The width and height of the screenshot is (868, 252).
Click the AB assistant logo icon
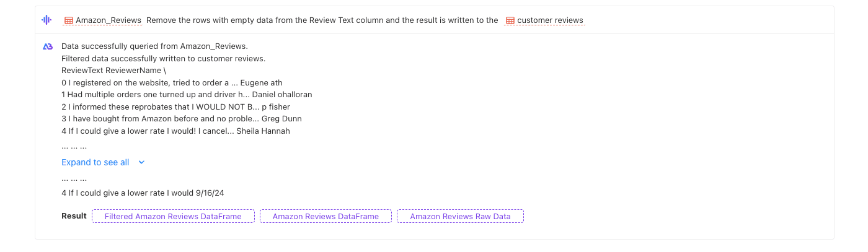click(x=47, y=46)
